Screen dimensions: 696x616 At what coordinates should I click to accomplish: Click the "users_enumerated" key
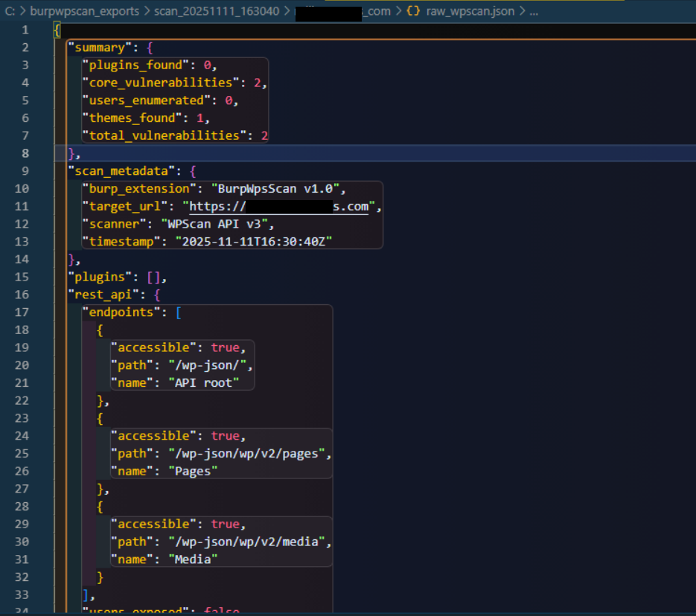[x=146, y=100]
